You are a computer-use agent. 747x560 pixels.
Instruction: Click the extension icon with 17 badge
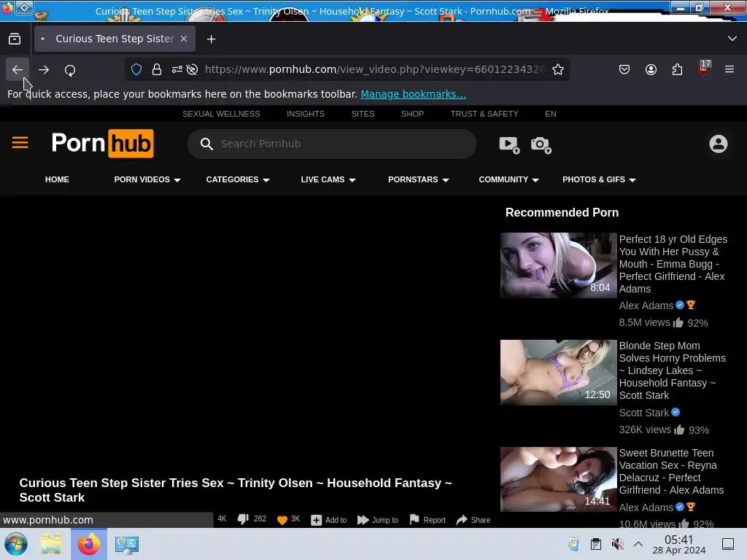[x=703, y=68]
